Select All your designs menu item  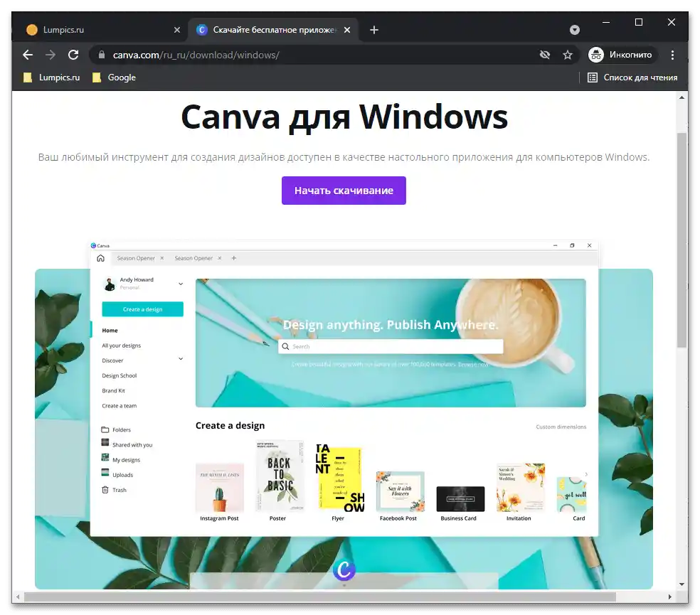121,346
